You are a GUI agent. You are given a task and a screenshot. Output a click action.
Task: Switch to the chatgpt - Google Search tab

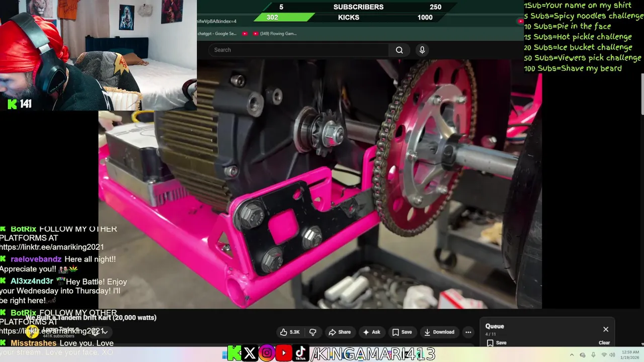[x=217, y=34]
